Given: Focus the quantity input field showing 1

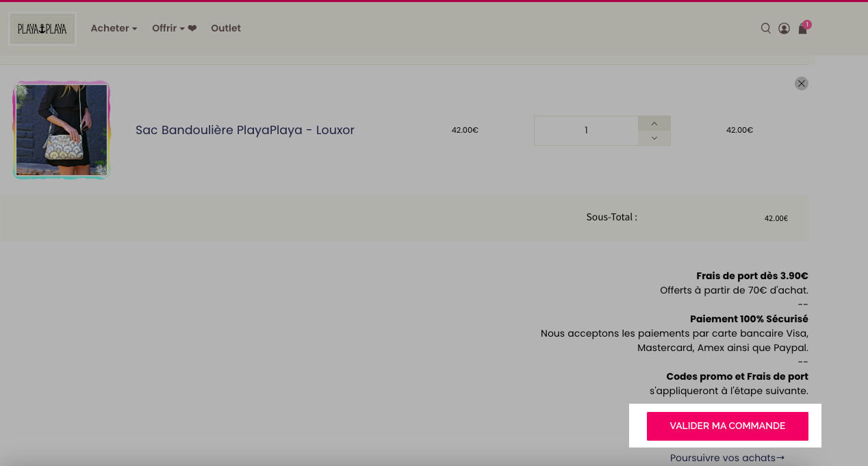Looking at the screenshot, I should tap(586, 131).
